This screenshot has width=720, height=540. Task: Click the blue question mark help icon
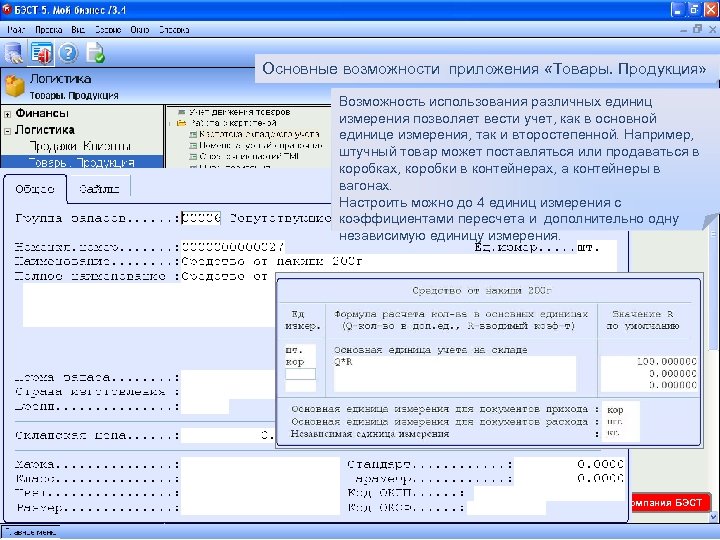click(68, 53)
